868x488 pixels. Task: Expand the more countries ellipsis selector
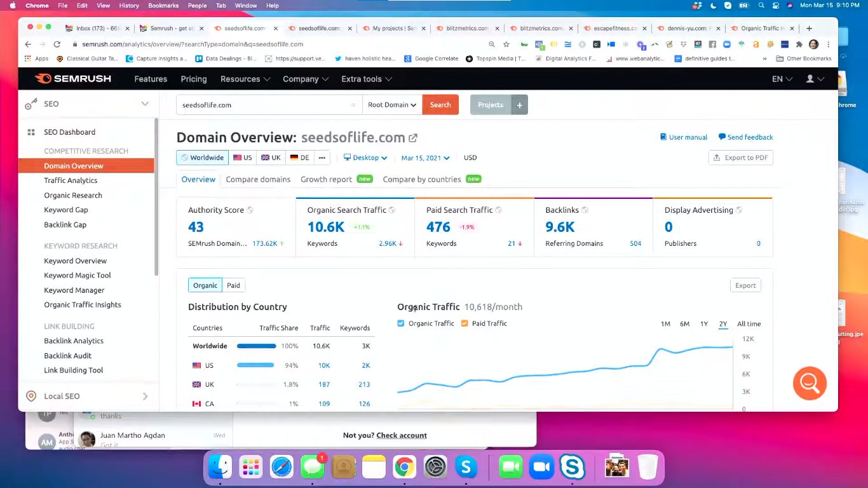321,157
